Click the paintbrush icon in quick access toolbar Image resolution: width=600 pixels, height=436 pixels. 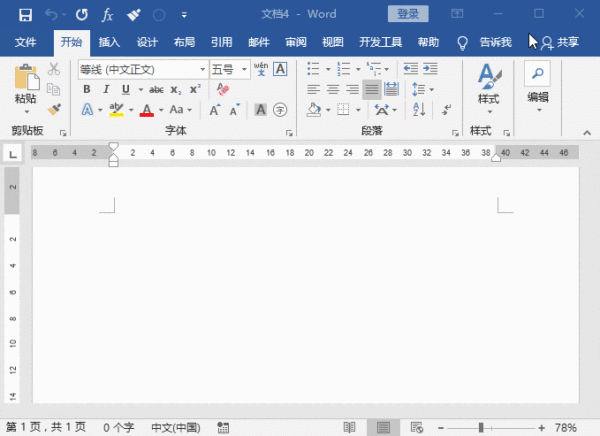click(x=134, y=15)
